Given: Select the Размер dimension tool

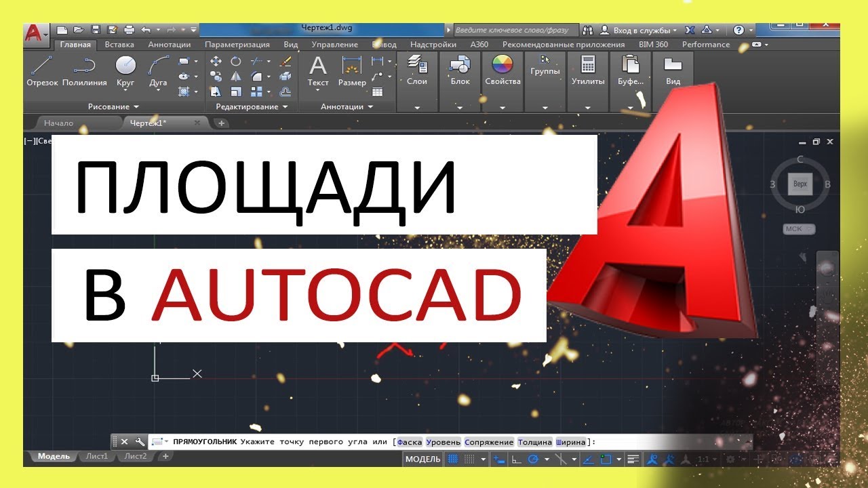Looking at the screenshot, I should (352, 71).
